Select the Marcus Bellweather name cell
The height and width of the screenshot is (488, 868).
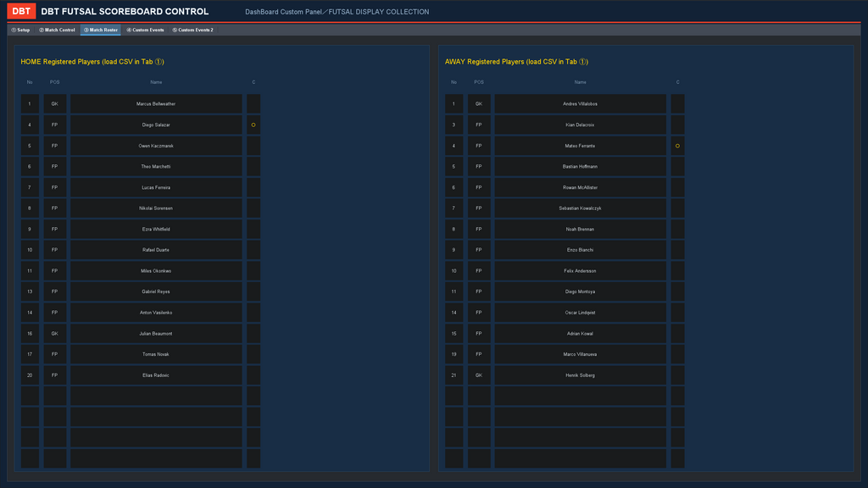coord(156,104)
